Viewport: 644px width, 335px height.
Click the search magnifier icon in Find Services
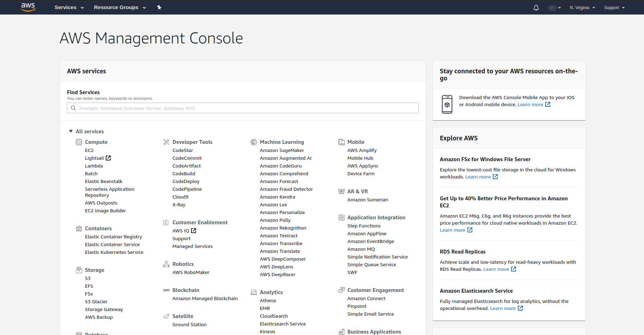(x=73, y=108)
